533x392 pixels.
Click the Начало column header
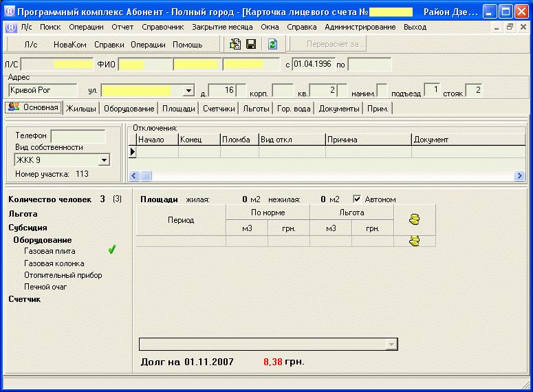pyautogui.click(x=157, y=140)
